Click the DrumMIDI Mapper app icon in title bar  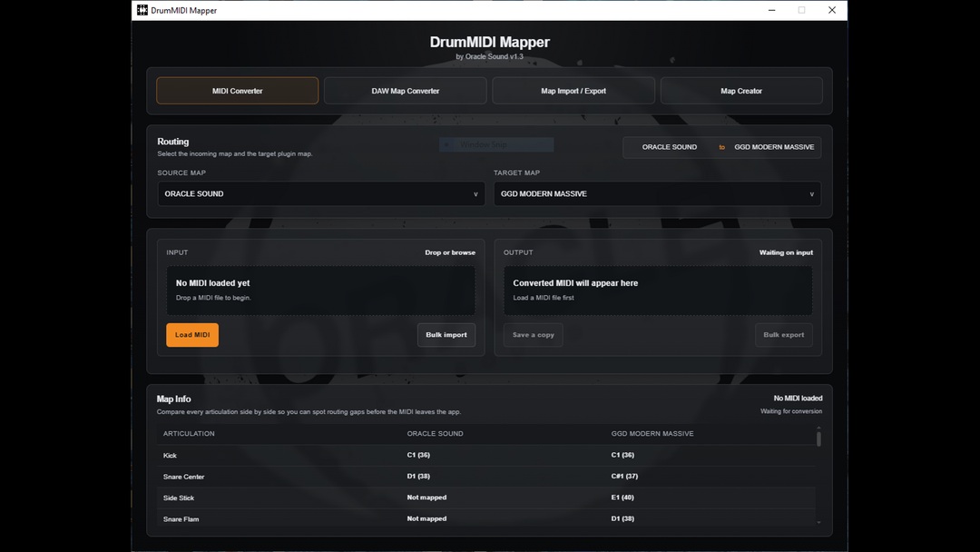pos(142,10)
